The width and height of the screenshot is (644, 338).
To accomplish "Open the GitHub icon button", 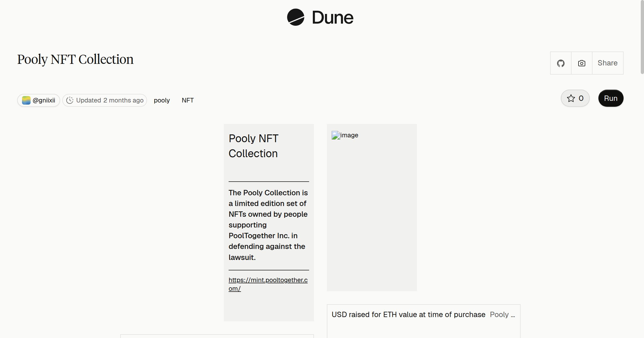I will 561,63.
